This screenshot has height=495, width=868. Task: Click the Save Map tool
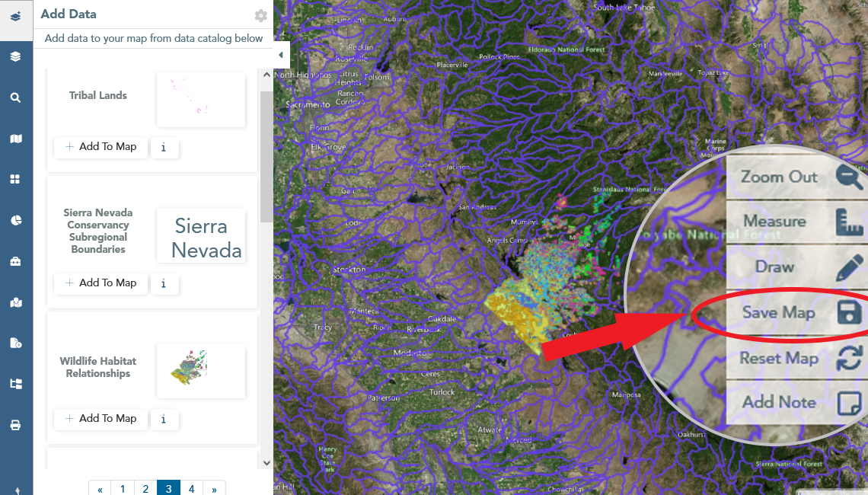(x=797, y=312)
